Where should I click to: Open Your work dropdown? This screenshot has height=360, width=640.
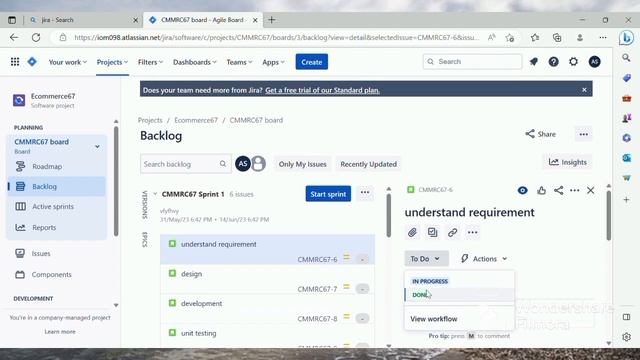pyautogui.click(x=68, y=62)
